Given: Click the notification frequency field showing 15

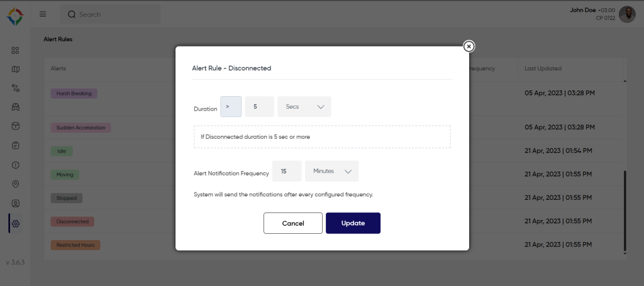Looking at the screenshot, I should point(286,171).
